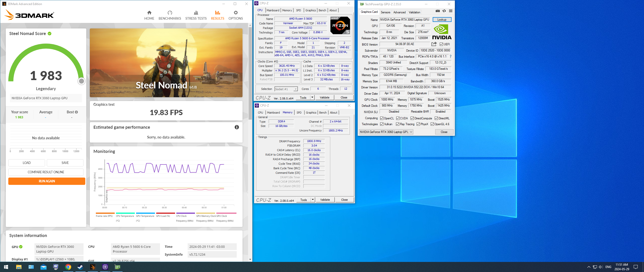Click Frame rate (FPS) legend color
The width and height of the screenshot is (644, 272).
tap(105, 213)
